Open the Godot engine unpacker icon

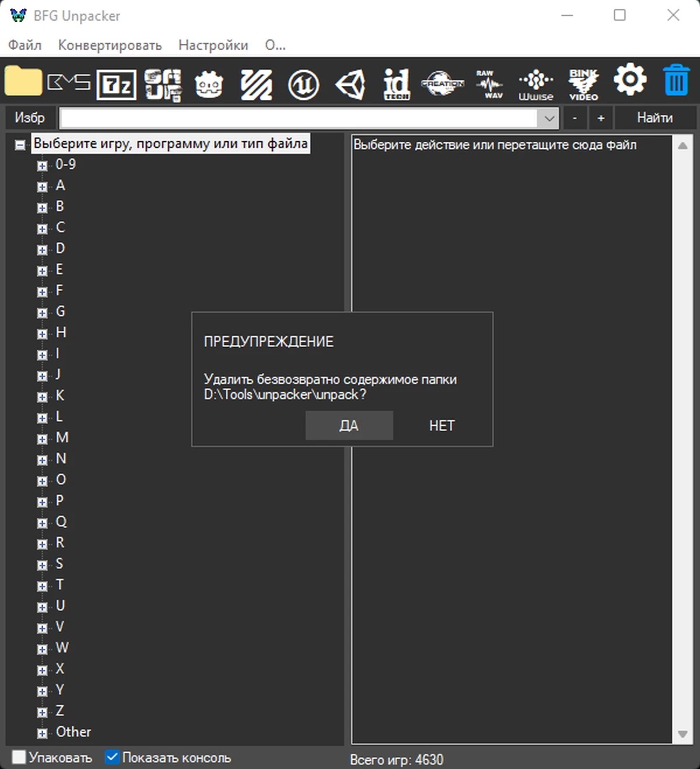coord(209,83)
